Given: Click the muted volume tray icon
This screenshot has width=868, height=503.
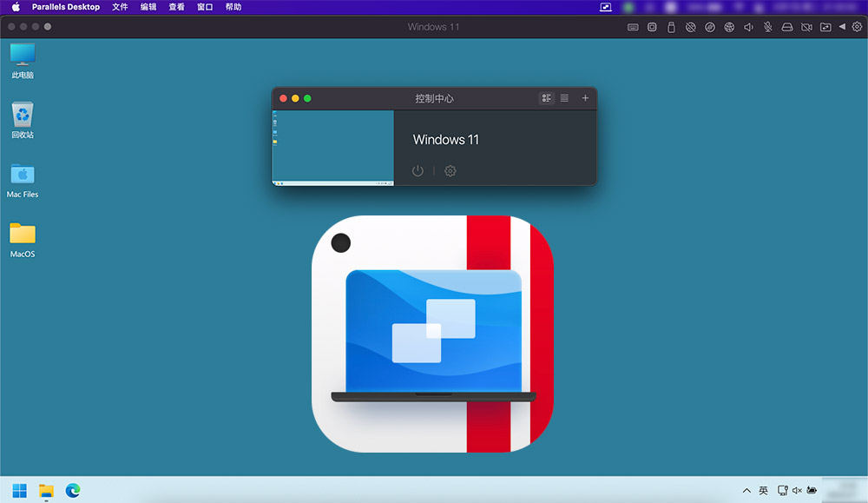Looking at the screenshot, I should click(797, 490).
